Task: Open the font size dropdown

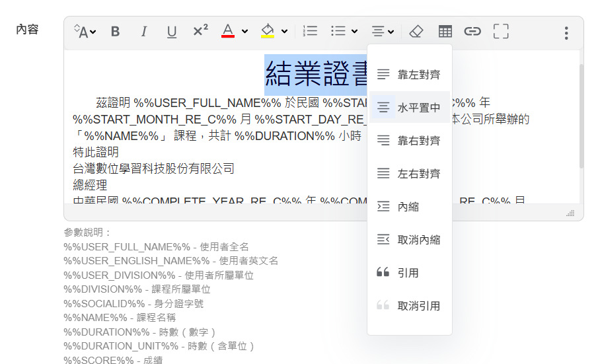Action: tap(85, 32)
